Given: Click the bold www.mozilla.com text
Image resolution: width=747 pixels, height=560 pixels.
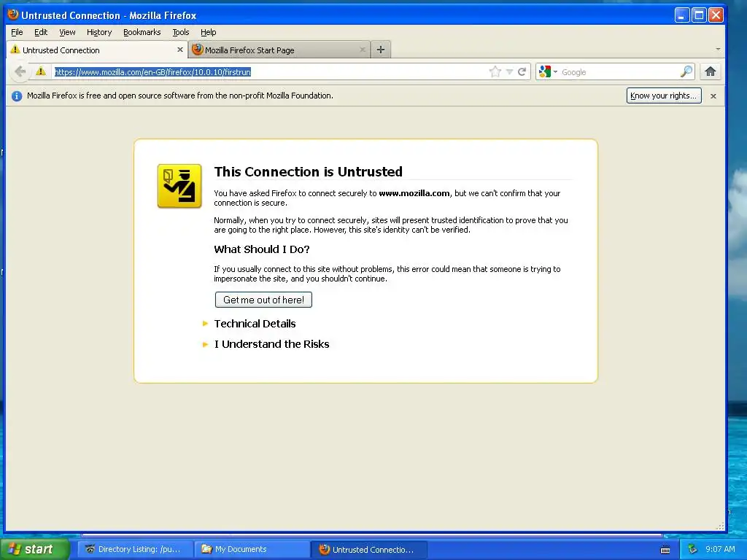Looking at the screenshot, I should click(x=414, y=193).
